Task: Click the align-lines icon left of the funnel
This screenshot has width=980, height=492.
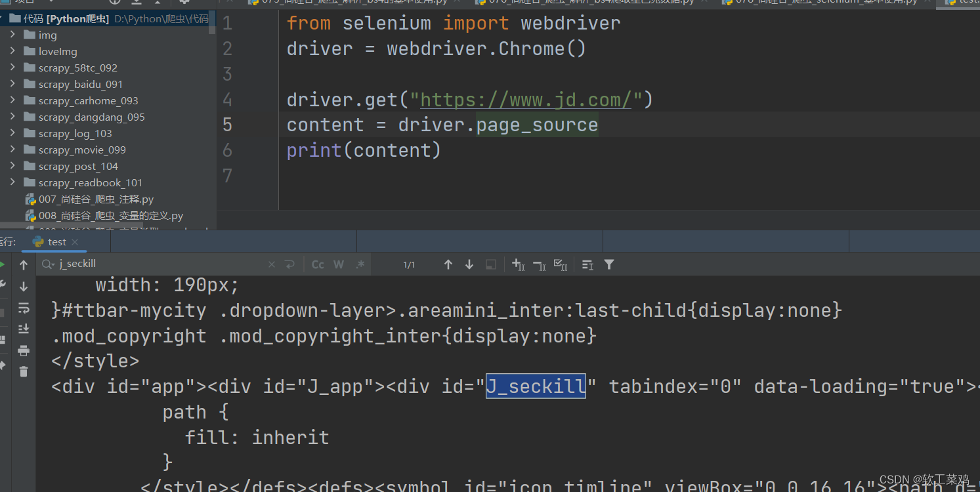Action: (x=587, y=264)
